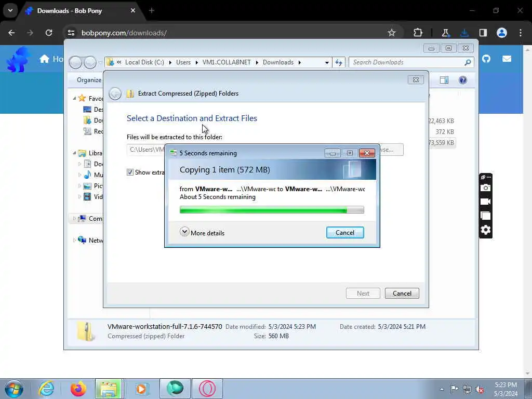Open Organize menu in Explorer

pyautogui.click(x=89, y=79)
